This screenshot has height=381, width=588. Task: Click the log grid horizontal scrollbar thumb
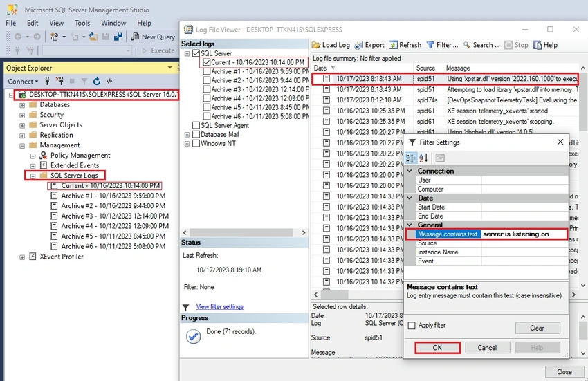pyautogui.click(x=333, y=295)
